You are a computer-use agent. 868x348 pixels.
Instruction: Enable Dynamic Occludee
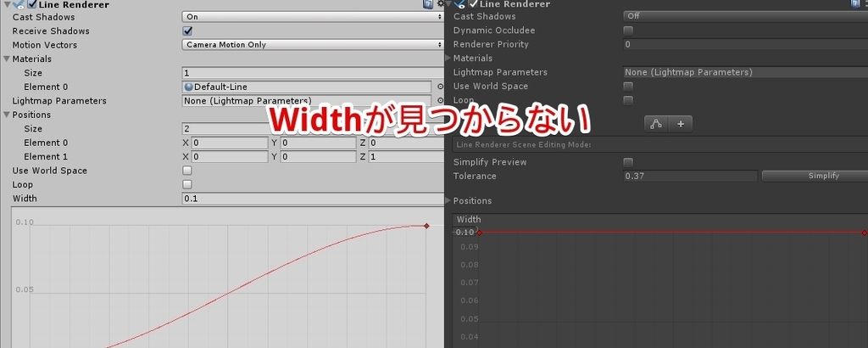coord(628,31)
